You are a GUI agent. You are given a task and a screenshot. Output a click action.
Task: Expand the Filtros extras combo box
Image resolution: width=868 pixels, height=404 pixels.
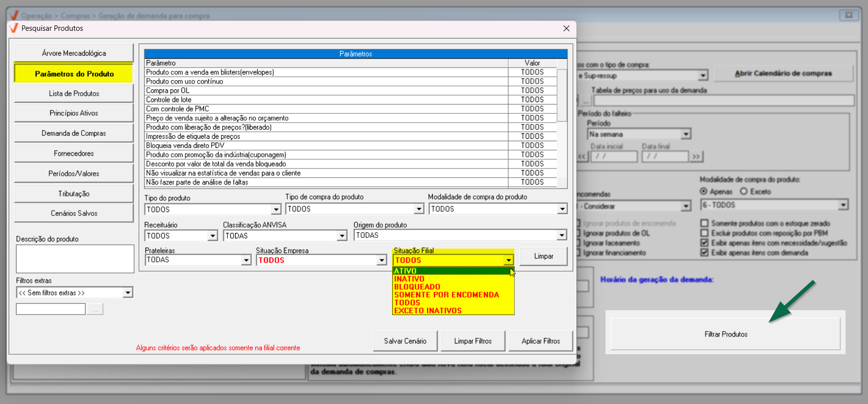tap(127, 293)
